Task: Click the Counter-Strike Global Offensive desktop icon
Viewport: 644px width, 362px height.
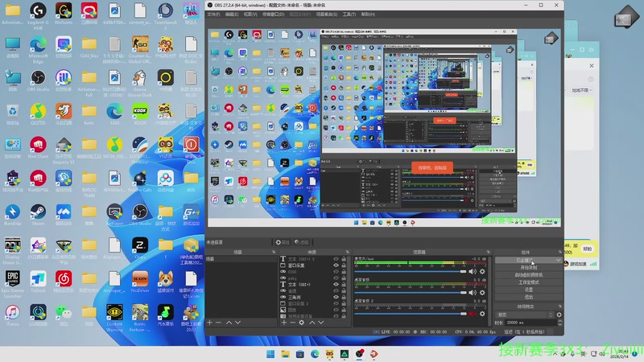Action: coord(140,50)
